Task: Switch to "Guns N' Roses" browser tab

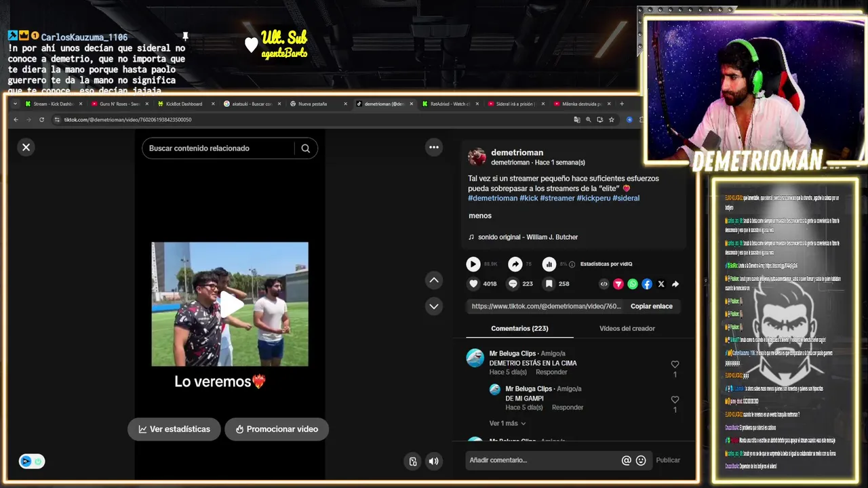Action: tap(119, 104)
